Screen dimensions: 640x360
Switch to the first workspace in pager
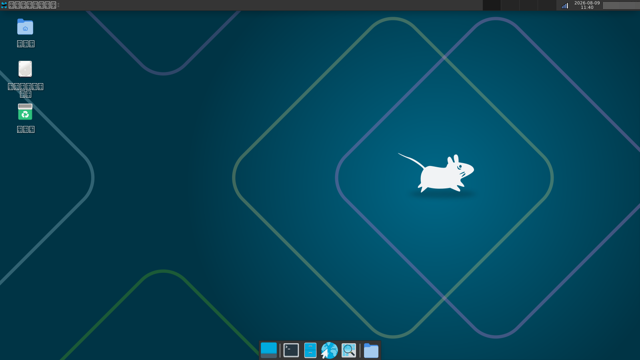coord(491,5)
